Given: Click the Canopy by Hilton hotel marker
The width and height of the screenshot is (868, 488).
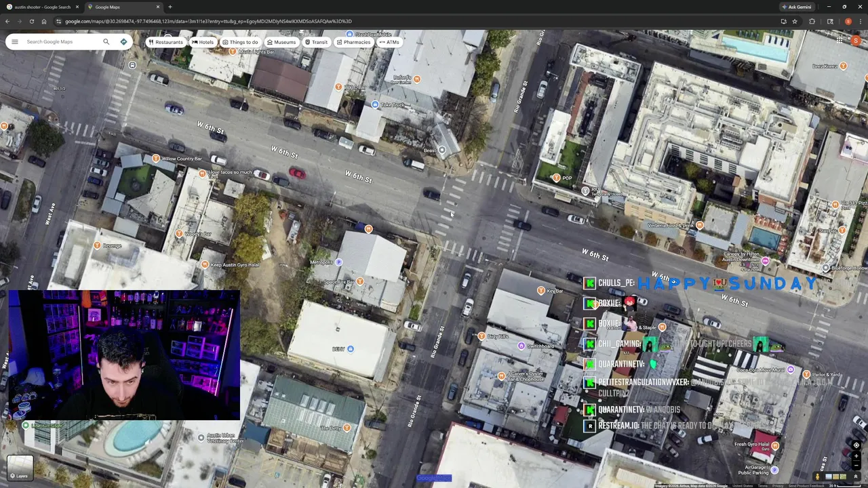Looking at the screenshot, I should click(765, 261).
